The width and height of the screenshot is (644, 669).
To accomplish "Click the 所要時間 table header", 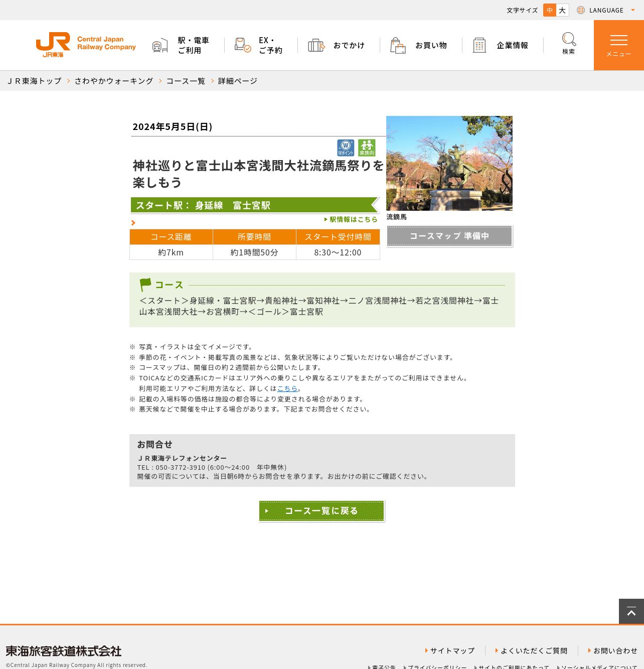I will coord(254,237).
